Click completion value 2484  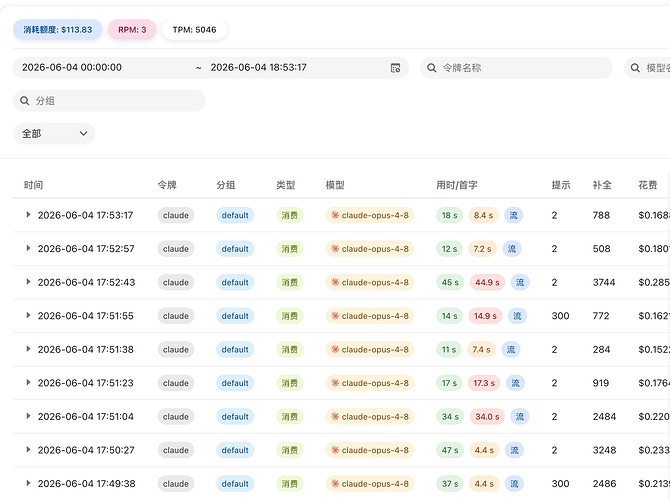[x=604, y=417]
